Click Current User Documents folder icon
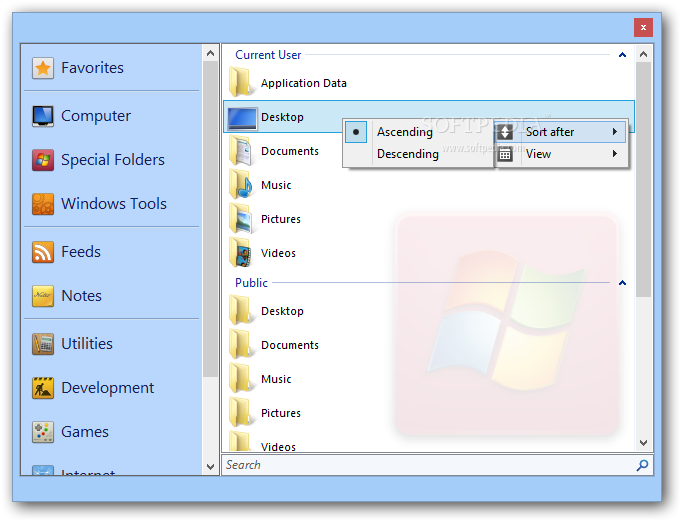The height and width of the screenshot is (522, 682). pos(241,151)
